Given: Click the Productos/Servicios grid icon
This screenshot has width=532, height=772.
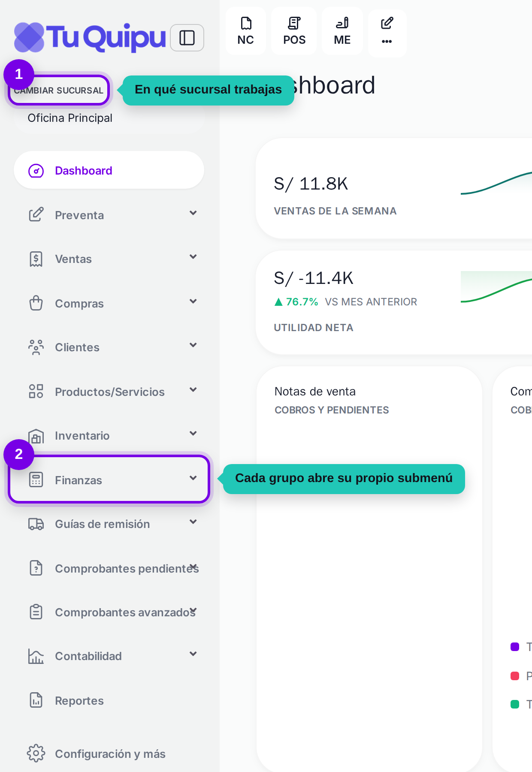Looking at the screenshot, I should pyautogui.click(x=36, y=391).
